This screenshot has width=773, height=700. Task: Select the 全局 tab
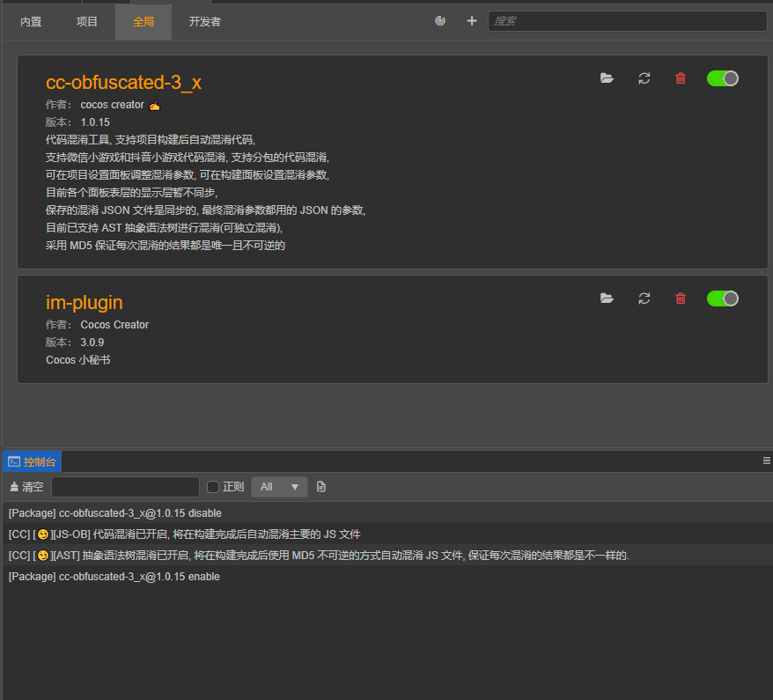point(144,22)
